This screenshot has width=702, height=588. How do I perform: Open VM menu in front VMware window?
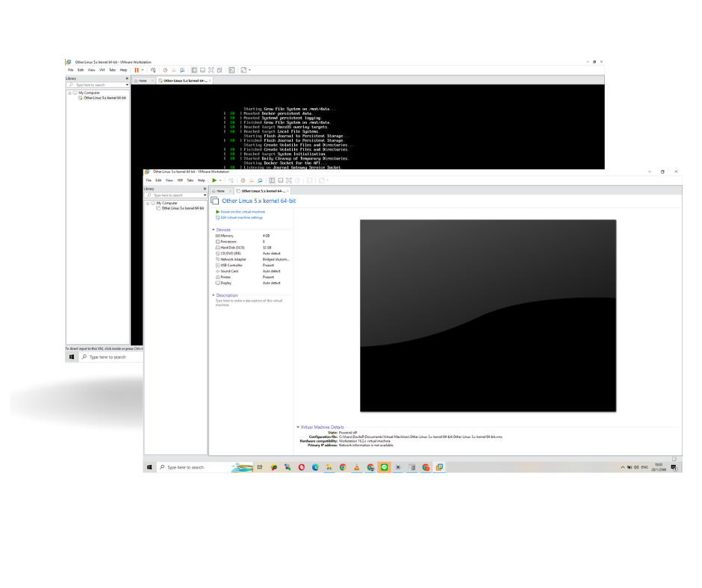pos(180,181)
